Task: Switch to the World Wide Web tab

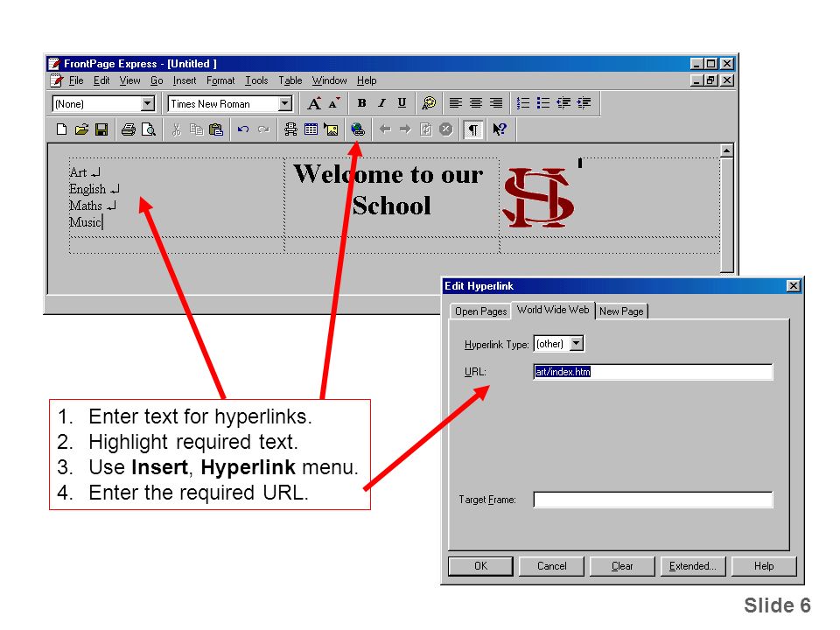Action: (x=553, y=310)
